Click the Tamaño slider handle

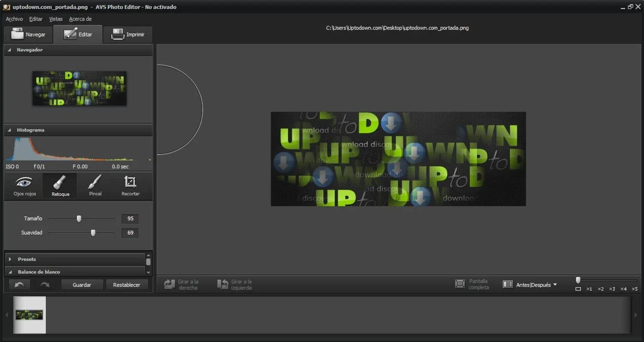(79, 219)
